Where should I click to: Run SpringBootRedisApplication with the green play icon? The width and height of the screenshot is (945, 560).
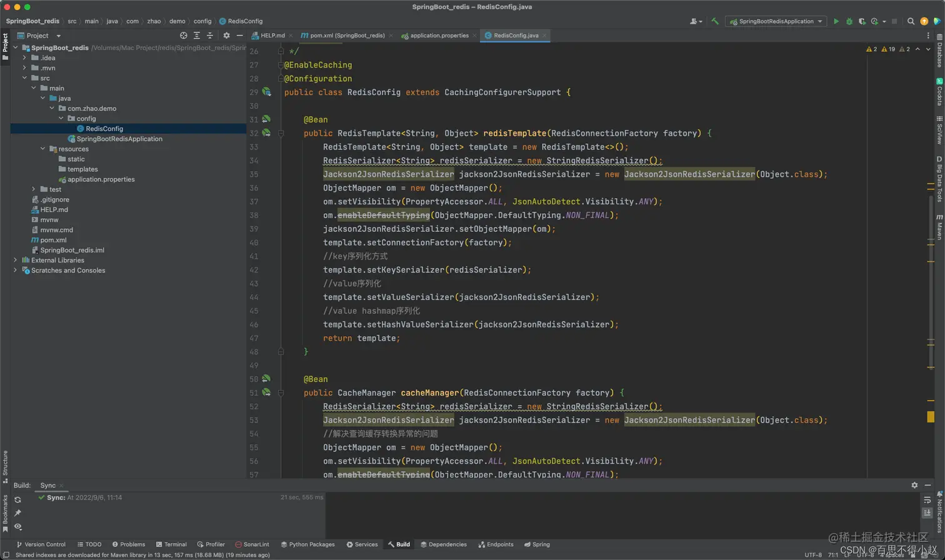click(x=836, y=21)
